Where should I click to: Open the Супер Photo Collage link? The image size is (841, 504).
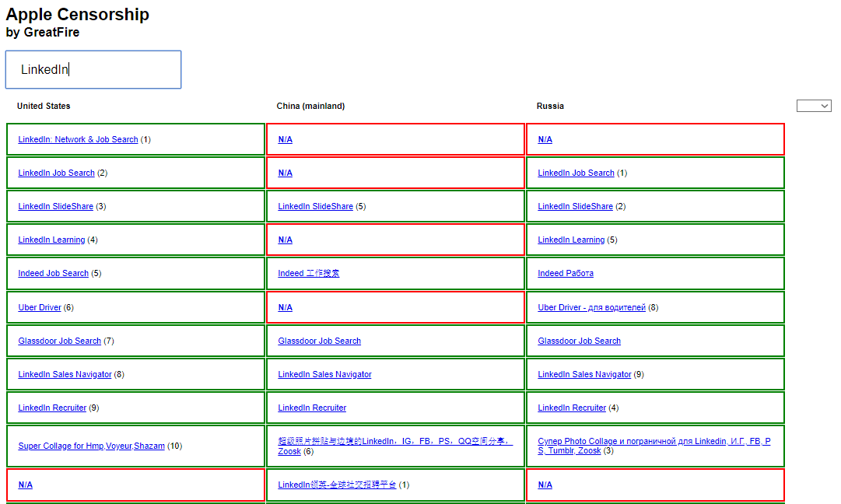654,446
